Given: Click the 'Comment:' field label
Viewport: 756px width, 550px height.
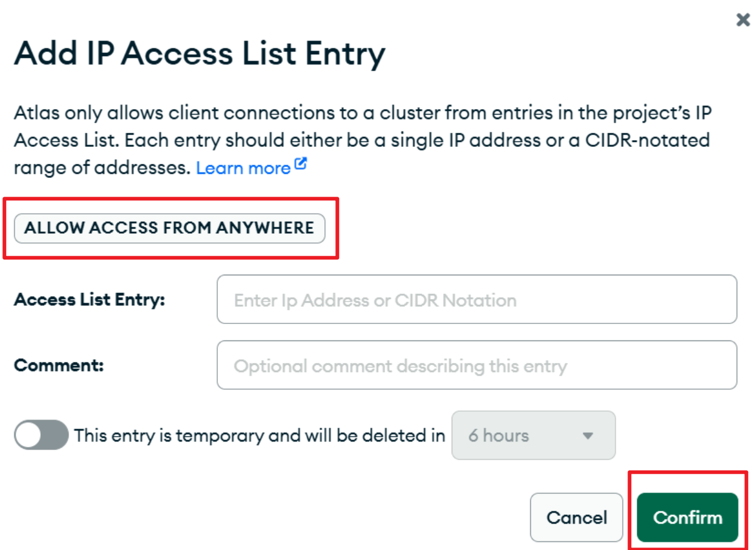Looking at the screenshot, I should (x=59, y=365).
